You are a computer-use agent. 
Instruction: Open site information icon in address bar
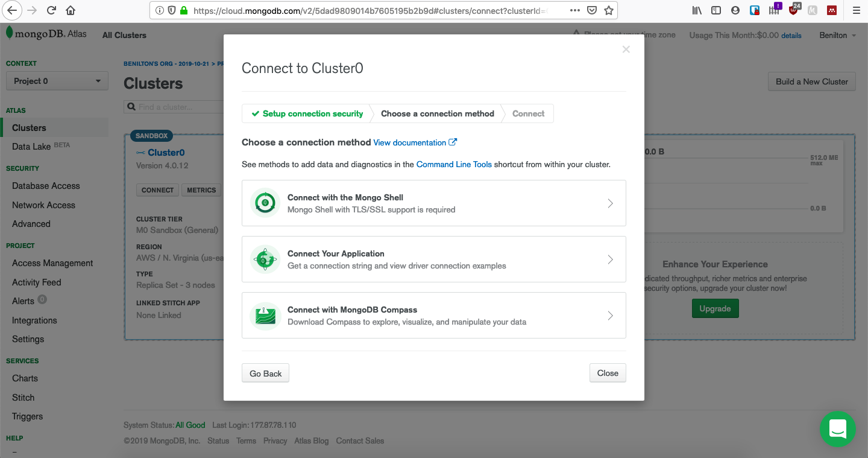point(160,10)
